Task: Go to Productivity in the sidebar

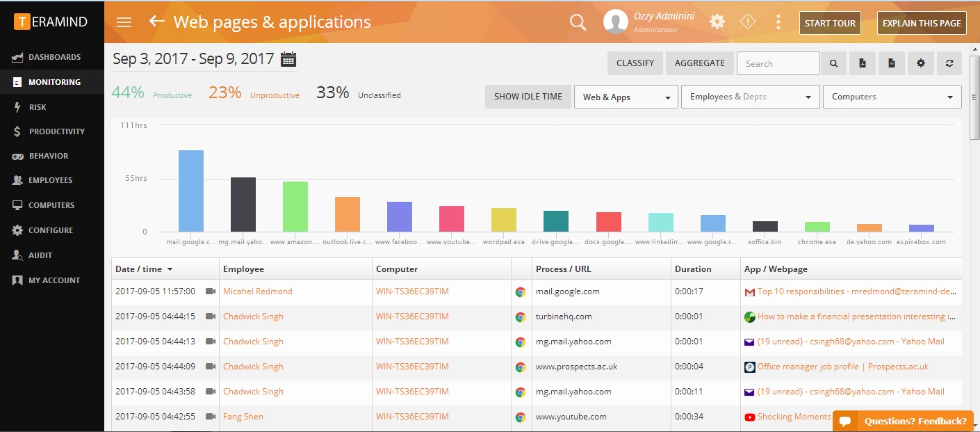Action: 52,131
